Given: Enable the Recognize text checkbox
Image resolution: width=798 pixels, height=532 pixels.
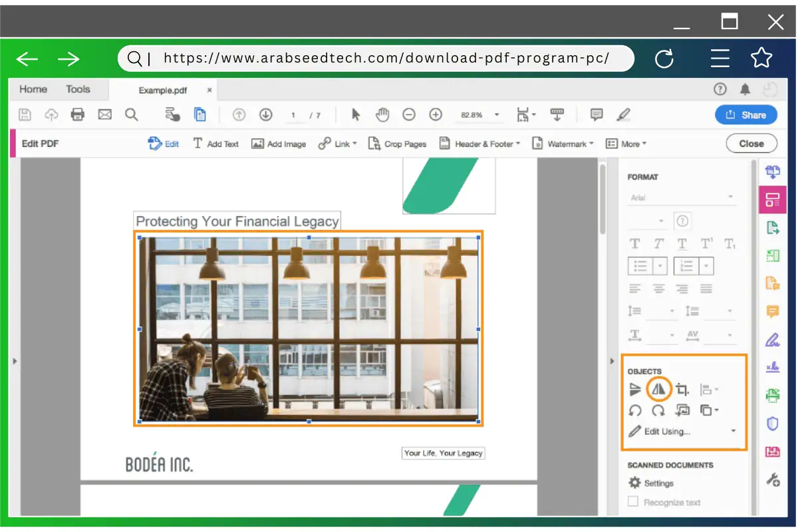Looking at the screenshot, I should pos(632,502).
